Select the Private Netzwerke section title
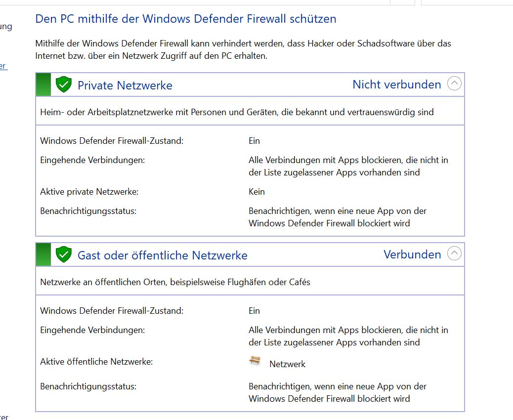Screen dimensions: 513x420 125,85
